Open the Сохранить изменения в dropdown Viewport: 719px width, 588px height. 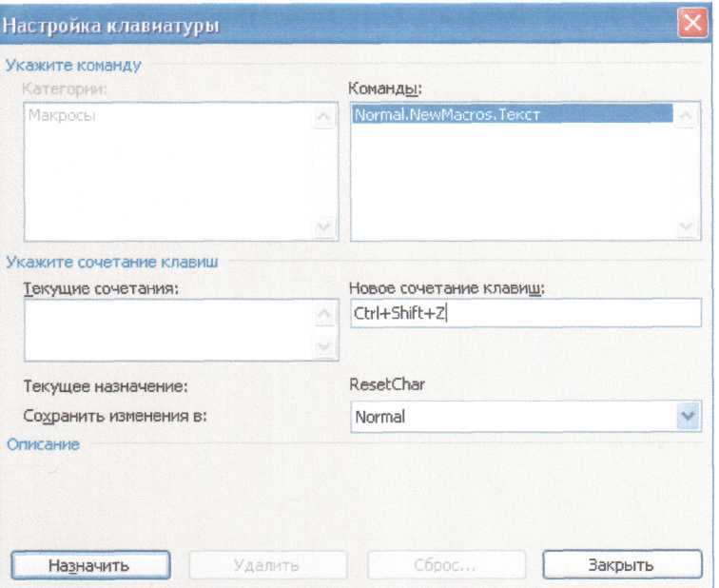pyautogui.click(x=689, y=416)
